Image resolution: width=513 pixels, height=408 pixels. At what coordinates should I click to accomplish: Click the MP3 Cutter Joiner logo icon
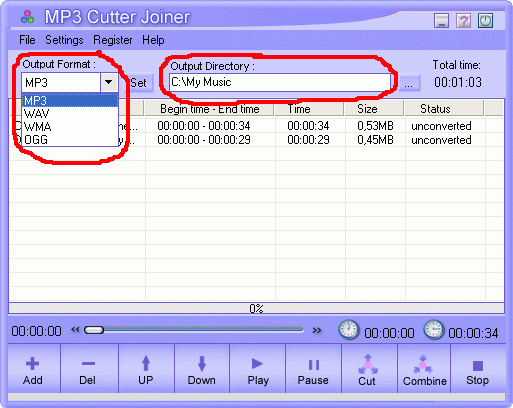[x=28, y=17]
